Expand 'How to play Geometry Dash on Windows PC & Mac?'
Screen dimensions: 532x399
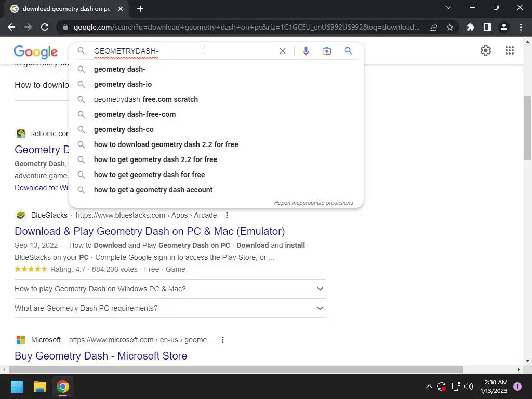point(170,289)
